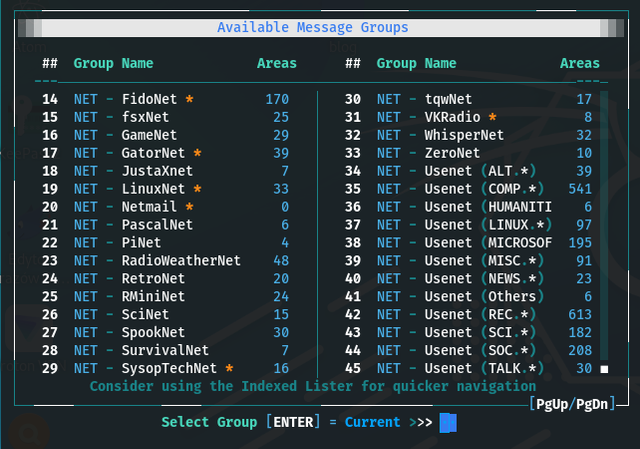Click the Indexed Lister suggestion text
The height and width of the screenshot is (449, 640).
point(313,386)
